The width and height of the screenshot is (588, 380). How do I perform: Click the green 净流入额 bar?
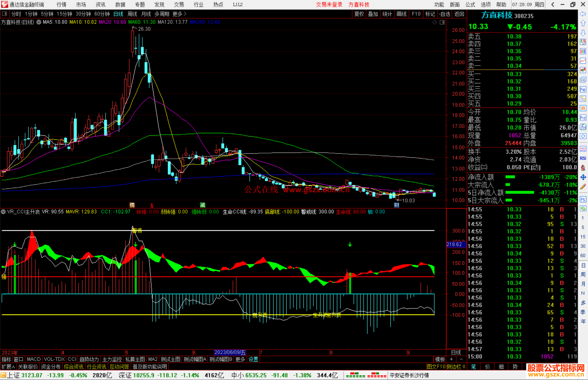pos(510,177)
